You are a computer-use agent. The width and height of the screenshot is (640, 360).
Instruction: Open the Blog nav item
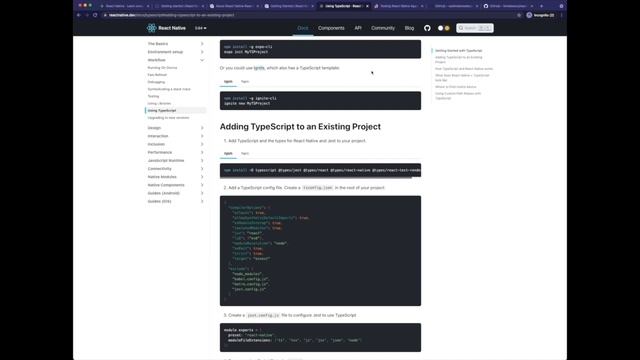click(x=409, y=28)
